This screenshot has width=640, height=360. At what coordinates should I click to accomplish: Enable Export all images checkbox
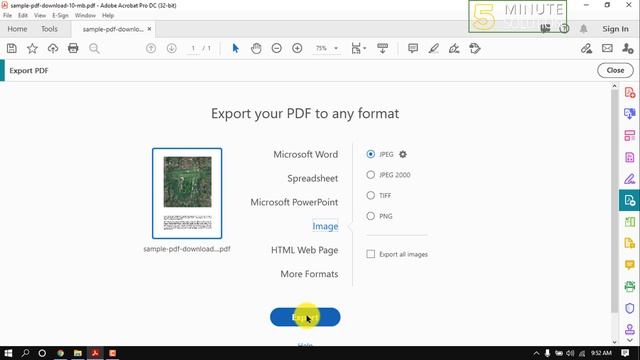click(x=370, y=254)
